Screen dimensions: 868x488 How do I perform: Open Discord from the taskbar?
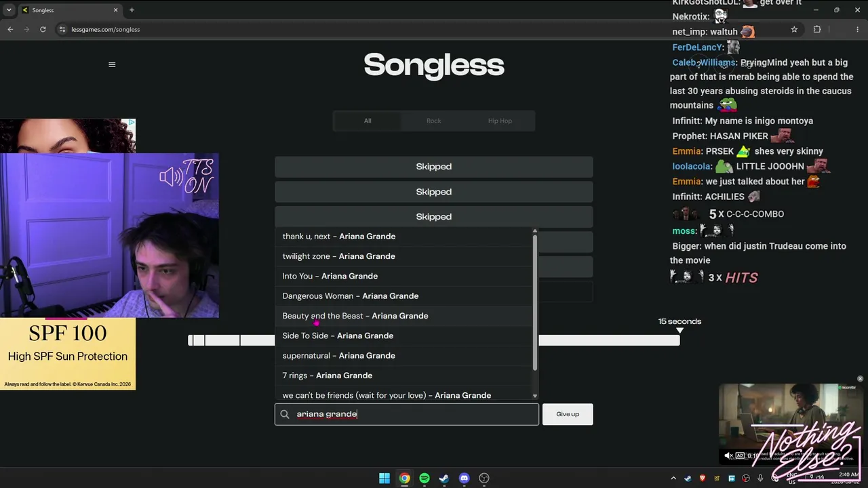point(464,479)
